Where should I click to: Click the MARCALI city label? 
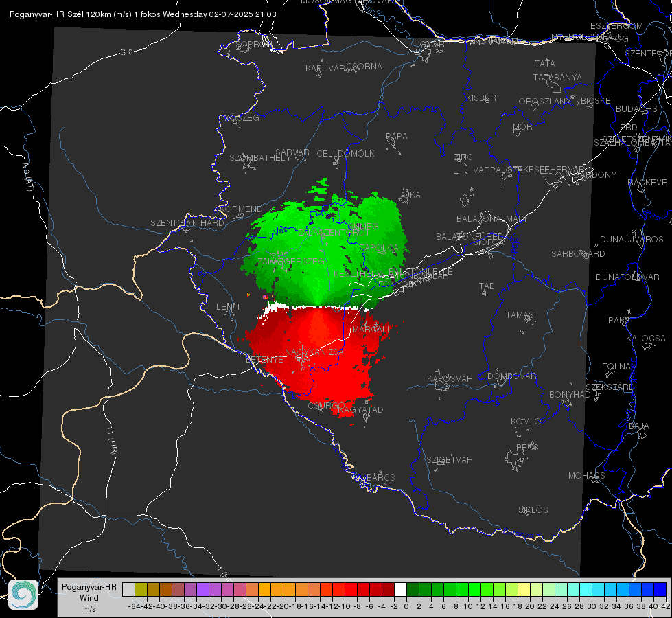click(x=371, y=329)
